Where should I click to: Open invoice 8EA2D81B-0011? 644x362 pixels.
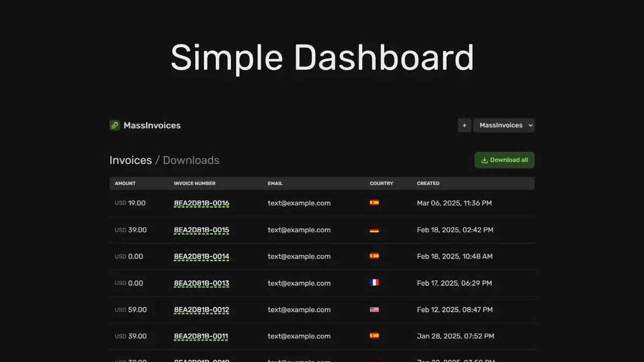click(201, 336)
